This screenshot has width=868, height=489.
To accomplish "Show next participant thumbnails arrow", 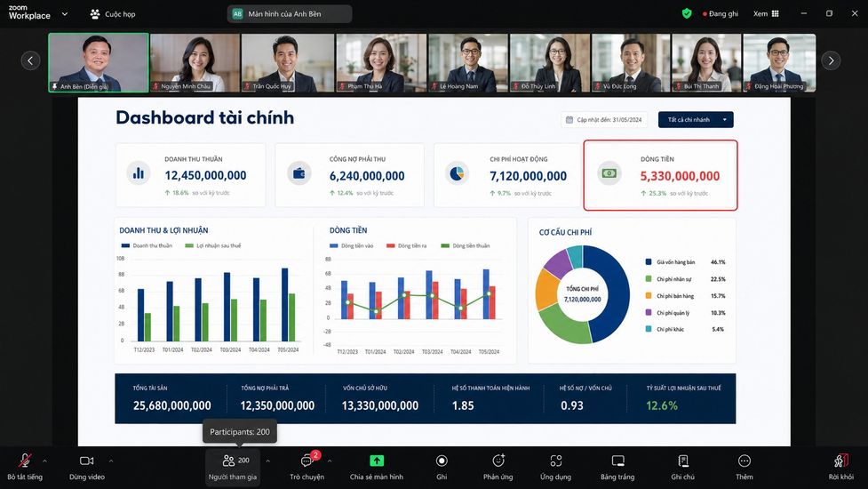I will 831,60.
